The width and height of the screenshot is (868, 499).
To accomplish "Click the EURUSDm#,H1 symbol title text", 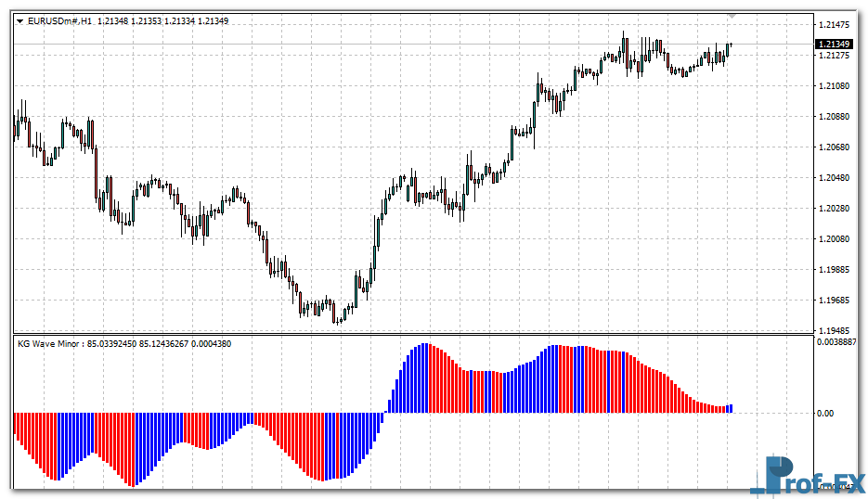I will (x=60, y=20).
